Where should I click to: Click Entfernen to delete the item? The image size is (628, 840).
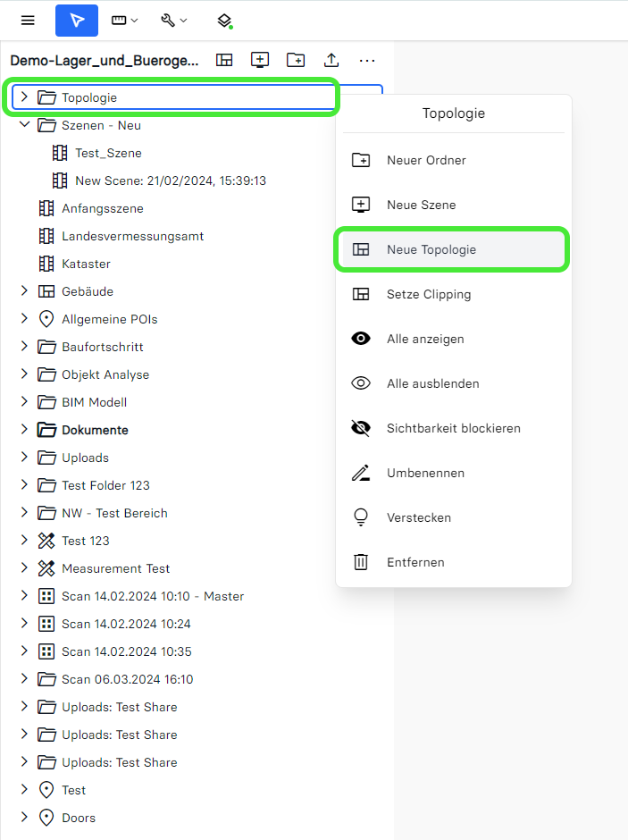pyautogui.click(x=414, y=562)
